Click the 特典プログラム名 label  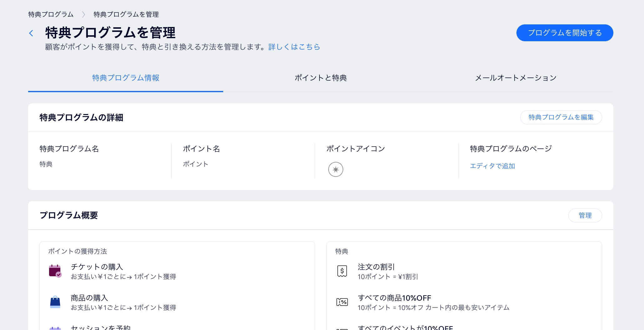coord(69,149)
